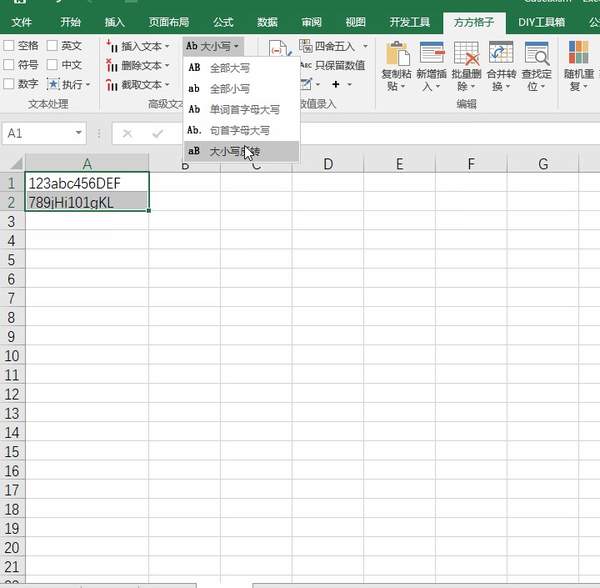Select cell A2 containing 789jHi101gKL
Image resolution: width=600 pixels, height=588 pixels.
click(x=87, y=202)
